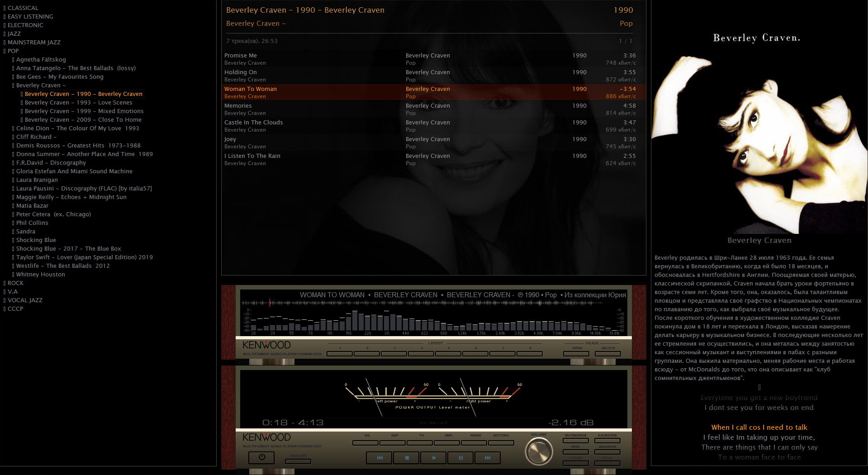Expand the JAZZ genre node
This screenshot has width=868, height=475.
pos(5,34)
